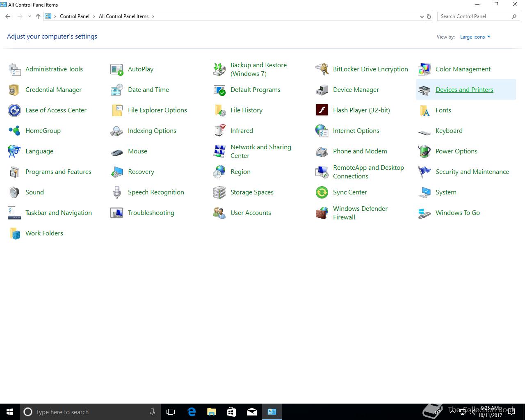Open Backup and Restore (Windows 7) icon
This screenshot has width=525, height=420.
(x=219, y=69)
